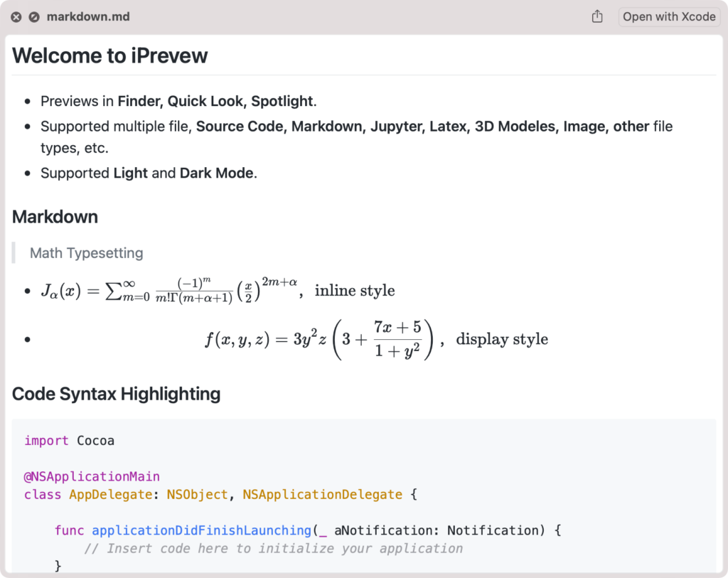728x578 pixels.
Task: Click the bullet for Previews in Finder item
Action: coord(28,101)
